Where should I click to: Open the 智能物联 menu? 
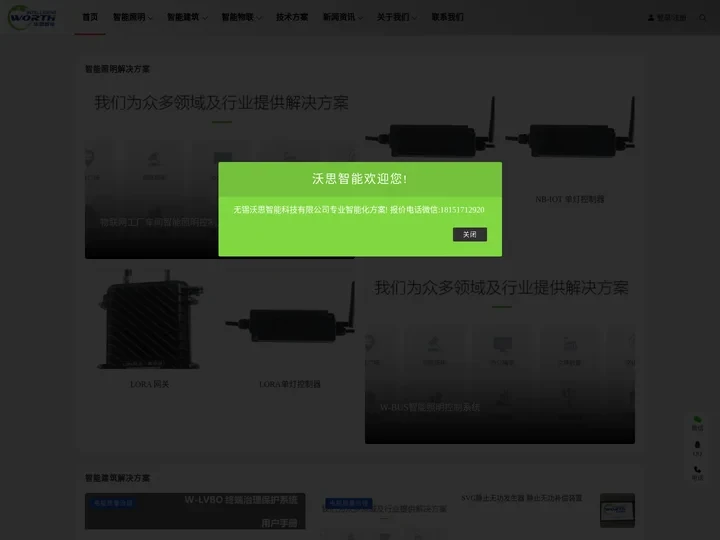(x=242, y=17)
